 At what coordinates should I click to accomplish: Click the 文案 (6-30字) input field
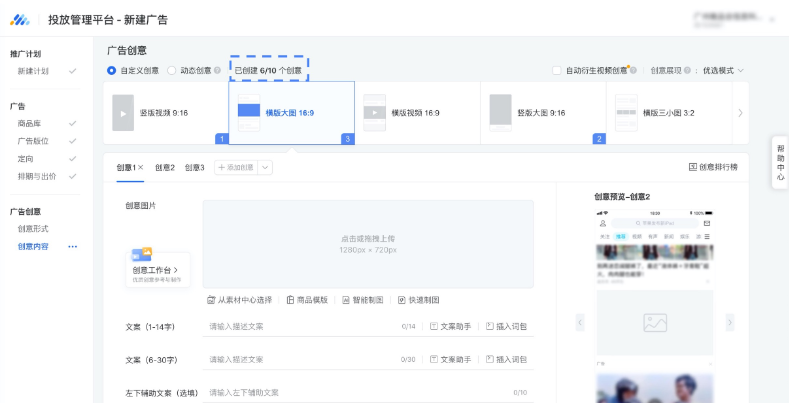300,359
